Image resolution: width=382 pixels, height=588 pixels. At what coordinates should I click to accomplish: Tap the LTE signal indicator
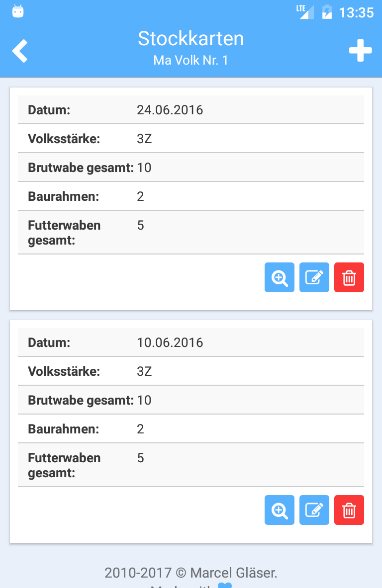pos(305,11)
